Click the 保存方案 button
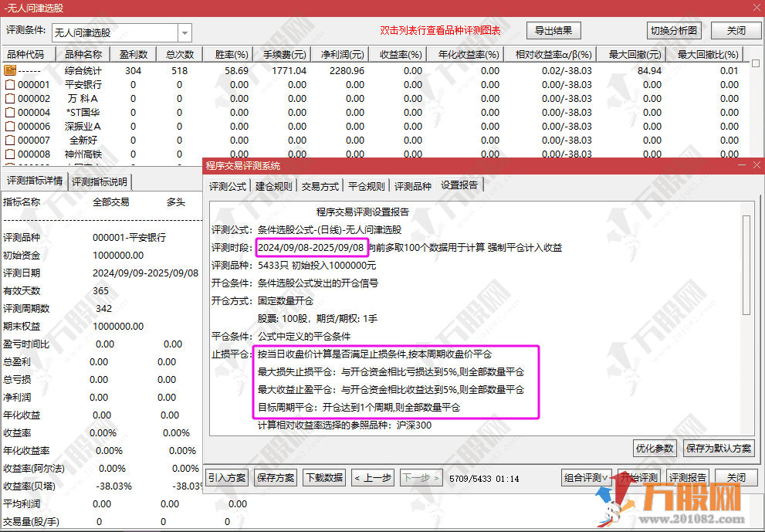Viewport: 765px width, 532px height. (x=276, y=477)
